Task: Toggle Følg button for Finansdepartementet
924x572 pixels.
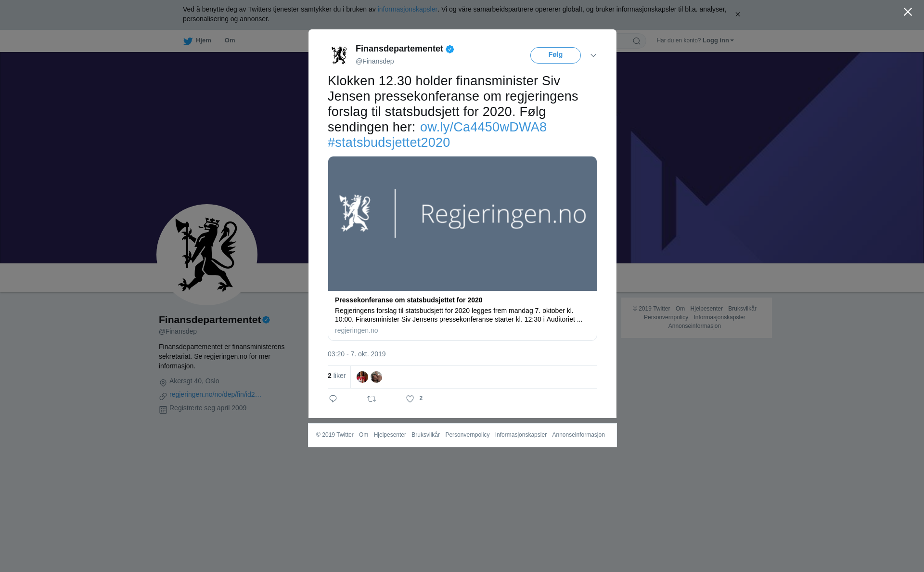Action: [x=555, y=55]
